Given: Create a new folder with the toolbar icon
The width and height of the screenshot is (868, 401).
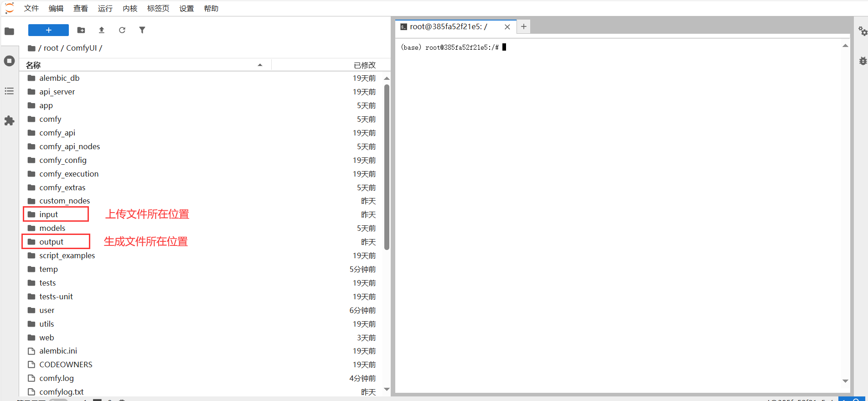Looking at the screenshot, I should pos(81,30).
